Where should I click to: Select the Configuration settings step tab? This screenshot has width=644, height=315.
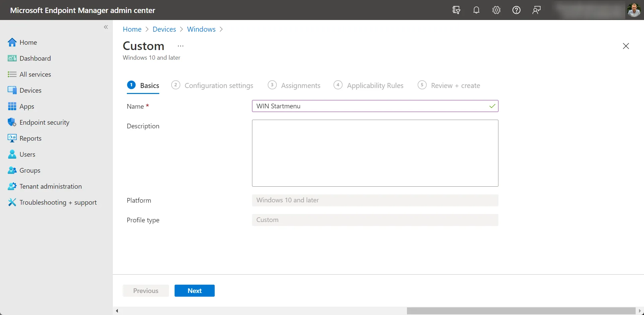pos(212,86)
